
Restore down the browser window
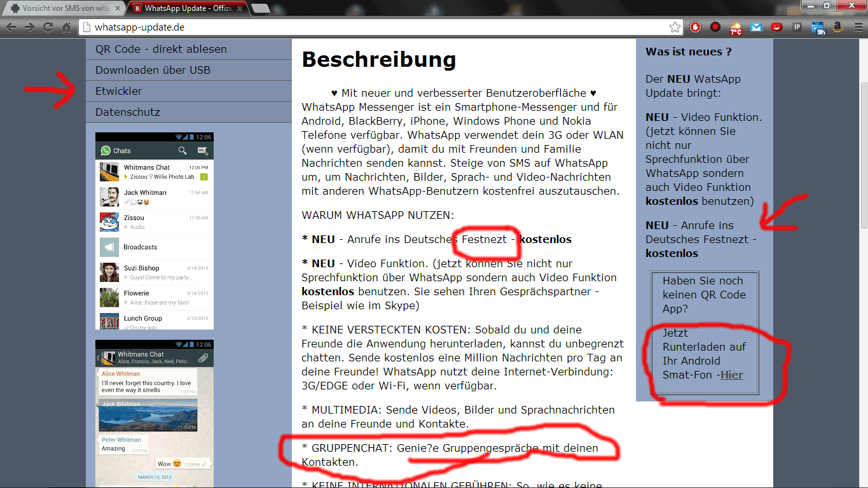(x=827, y=5)
